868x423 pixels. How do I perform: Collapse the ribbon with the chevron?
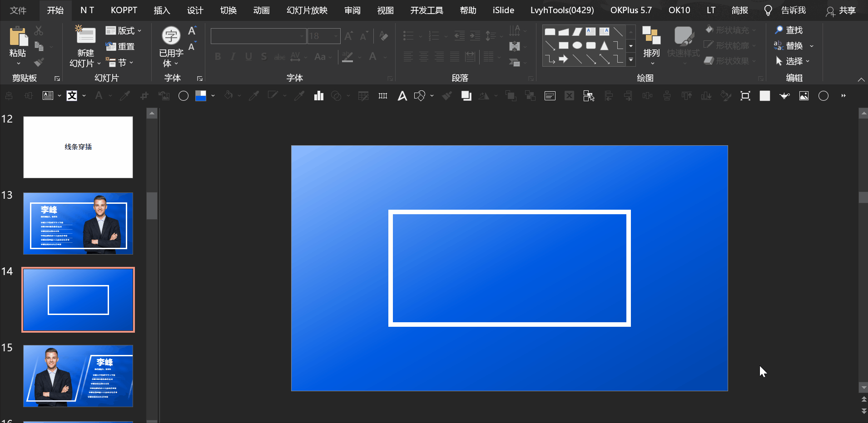[x=861, y=79]
